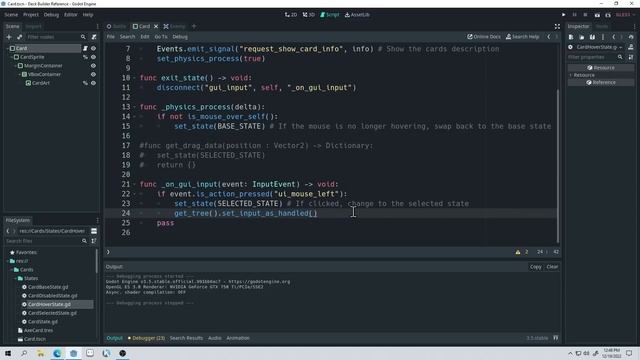Go to previous script edit location
This screenshot has width=640, height=360.
click(549, 37)
